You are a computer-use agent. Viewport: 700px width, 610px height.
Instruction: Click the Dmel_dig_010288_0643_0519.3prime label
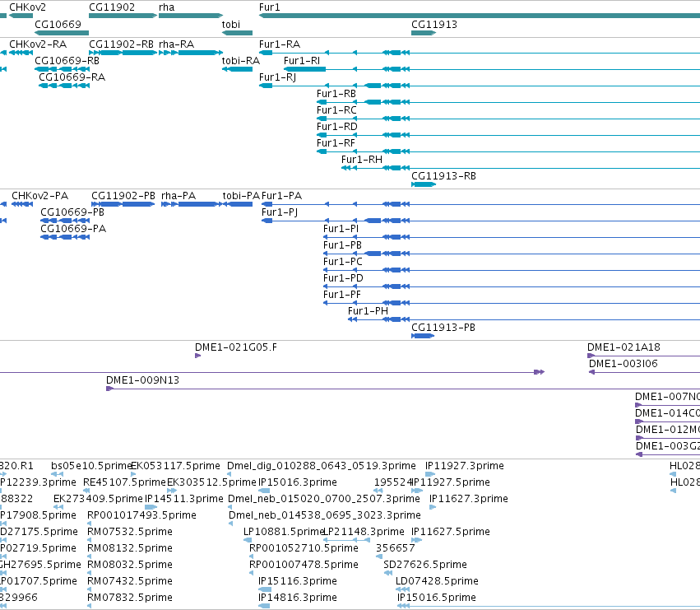coord(322,466)
